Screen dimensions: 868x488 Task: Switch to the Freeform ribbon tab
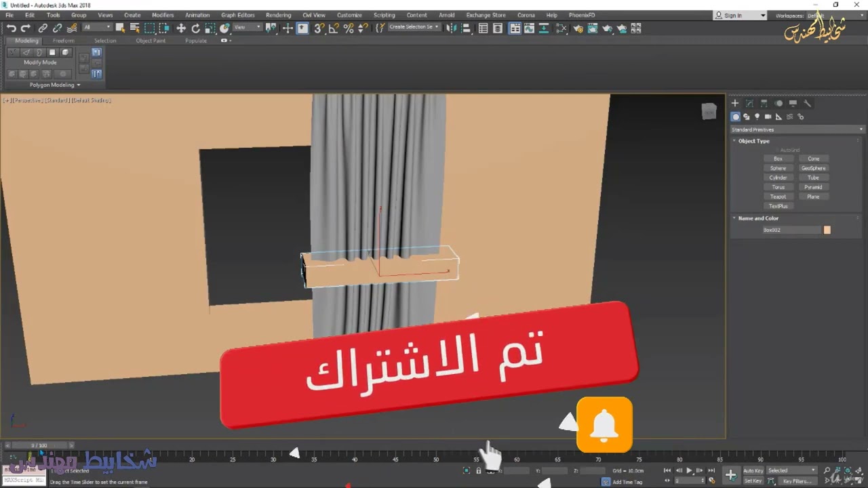[x=64, y=41]
